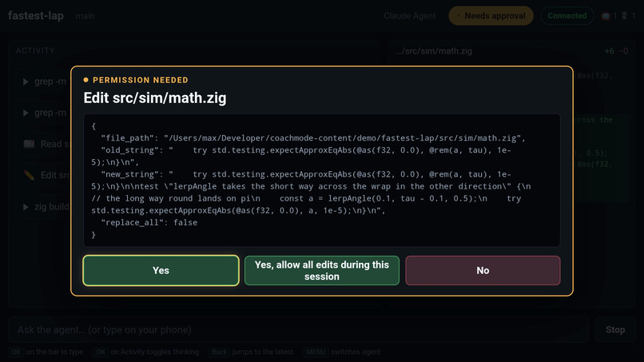644x362 pixels.
Task: Click the JSON tool-input code block
Action: [321, 181]
